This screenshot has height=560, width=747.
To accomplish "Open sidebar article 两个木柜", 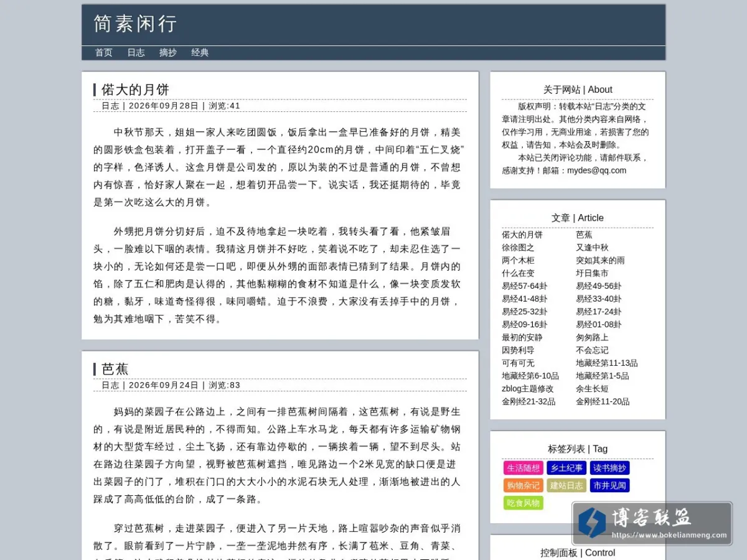I will pyautogui.click(x=518, y=260).
